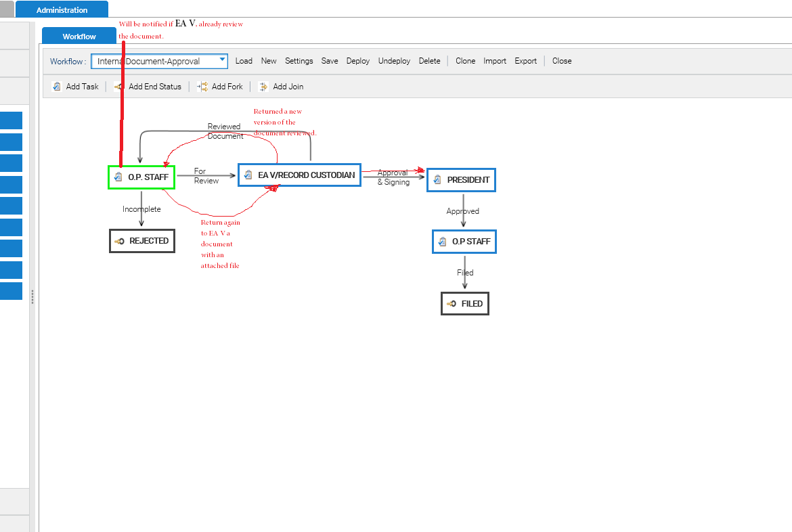Click the 'Filed' transition label

coord(465,272)
